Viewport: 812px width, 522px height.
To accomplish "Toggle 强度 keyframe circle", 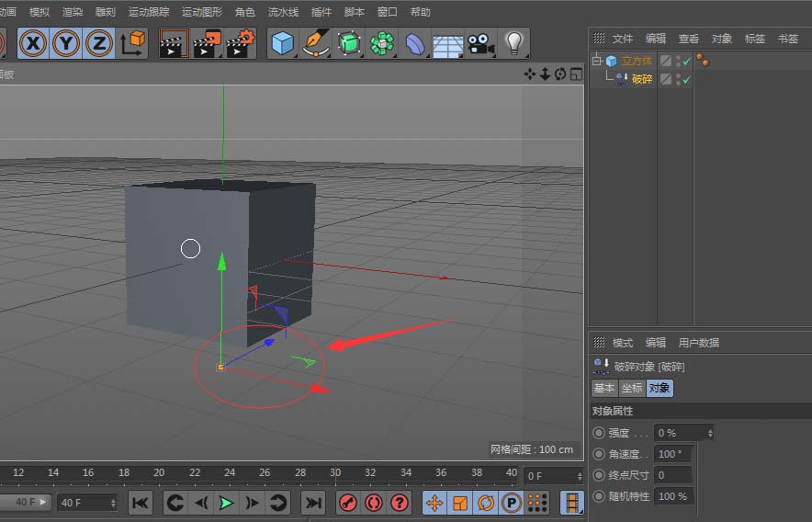I will pos(599,432).
